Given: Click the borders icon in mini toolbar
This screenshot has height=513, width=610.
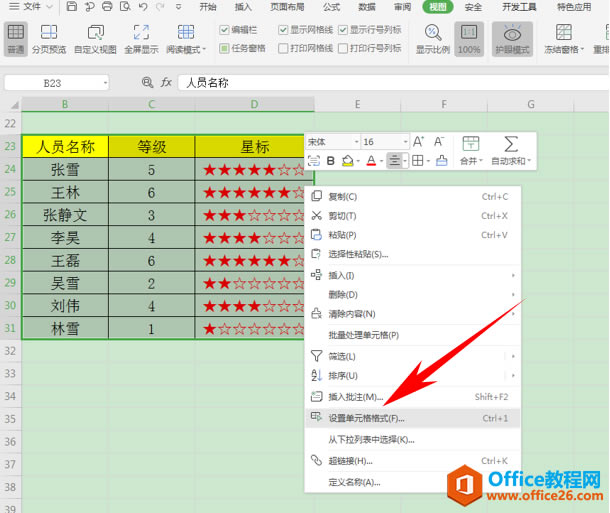Looking at the screenshot, I should click(417, 161).
